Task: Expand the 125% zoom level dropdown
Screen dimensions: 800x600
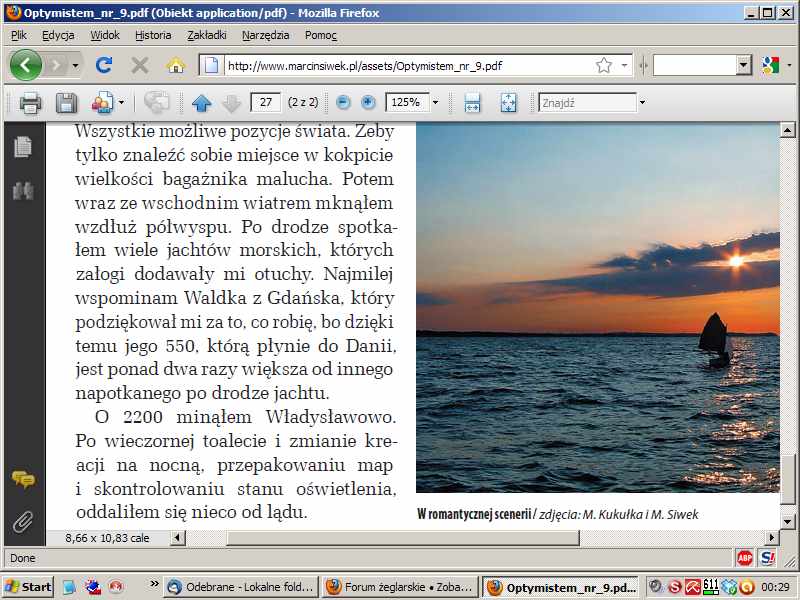Action: pos(436,103)
